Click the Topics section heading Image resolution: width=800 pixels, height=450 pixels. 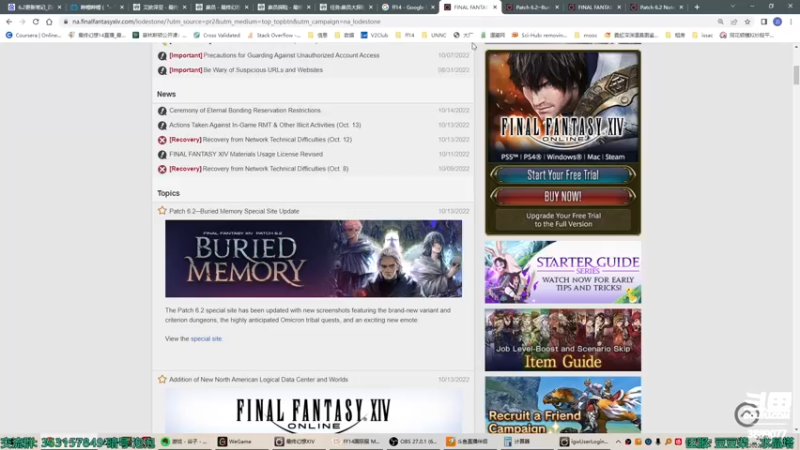pos(168,193)
